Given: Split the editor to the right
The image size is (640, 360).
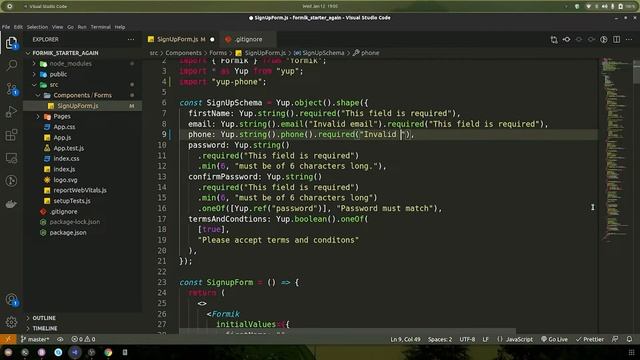Looking at the screenshot, I should 616,40.
